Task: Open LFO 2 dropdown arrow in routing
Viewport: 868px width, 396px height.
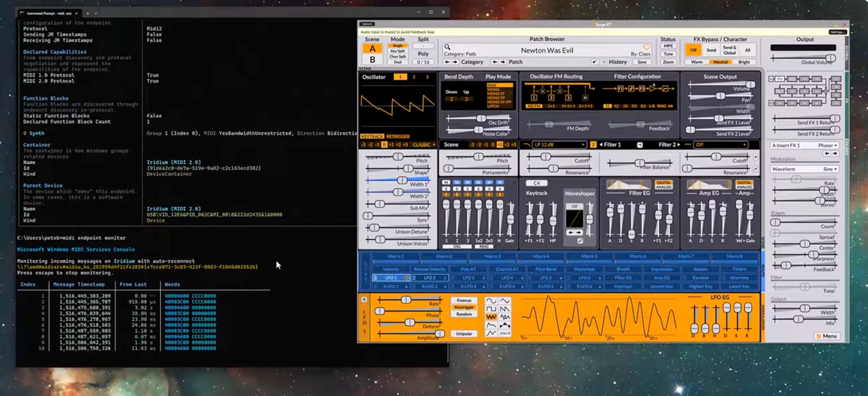Action: pos(445,278)
